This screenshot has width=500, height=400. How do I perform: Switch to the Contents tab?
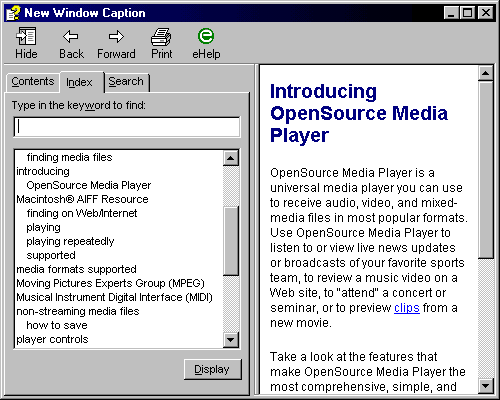pyautogui.click(x=33, y=82)
